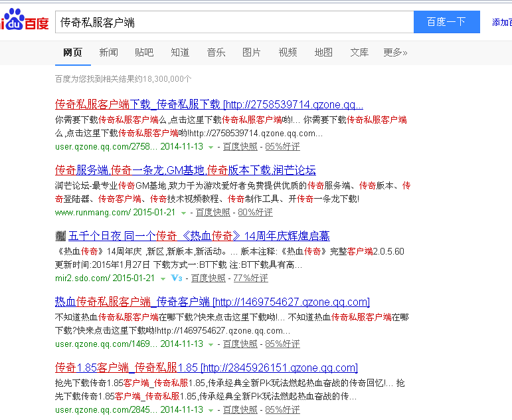Open the 知道 tab

coord(180,52)
